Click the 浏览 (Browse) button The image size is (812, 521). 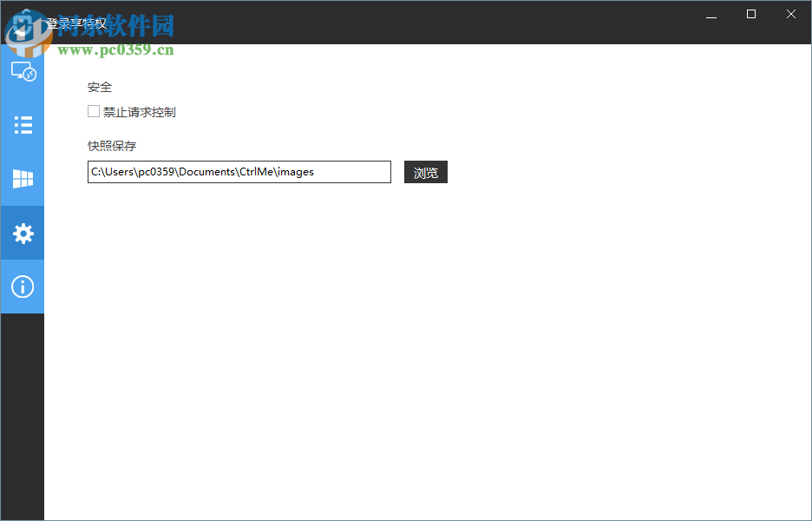pos(425,172)
